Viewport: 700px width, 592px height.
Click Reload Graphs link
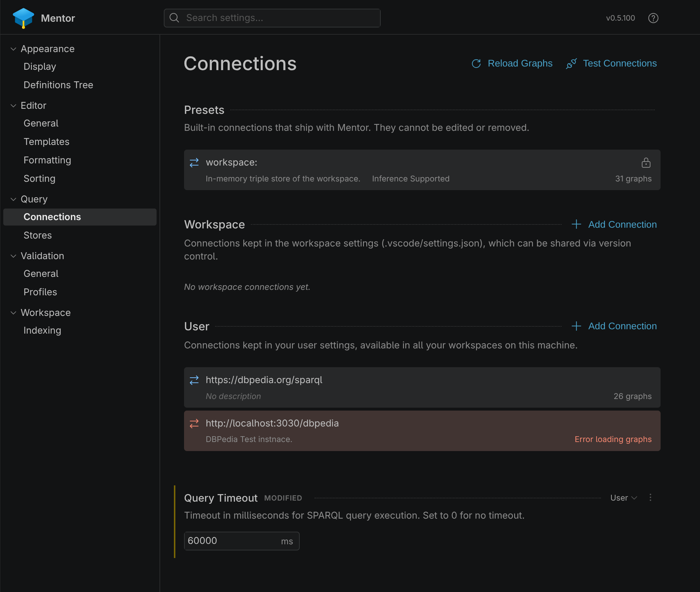(x=520, y=63)
